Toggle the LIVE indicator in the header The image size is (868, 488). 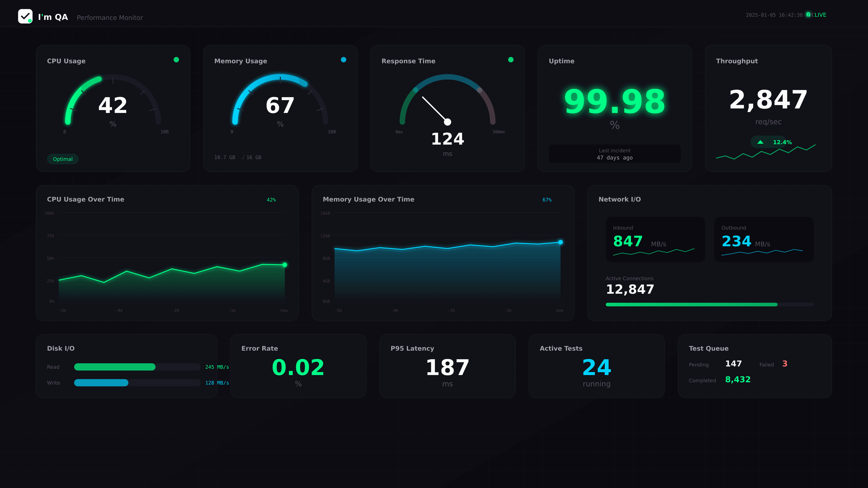[x=817, y=15]
